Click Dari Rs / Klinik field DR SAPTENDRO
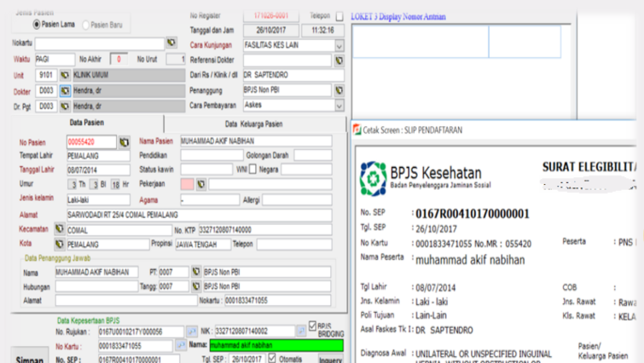 click(x=293, y=75)
